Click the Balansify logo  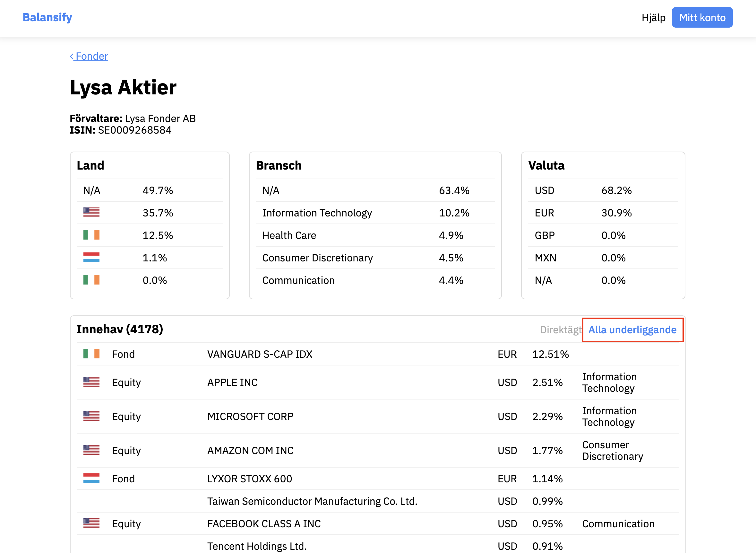[x=47, y=17]
